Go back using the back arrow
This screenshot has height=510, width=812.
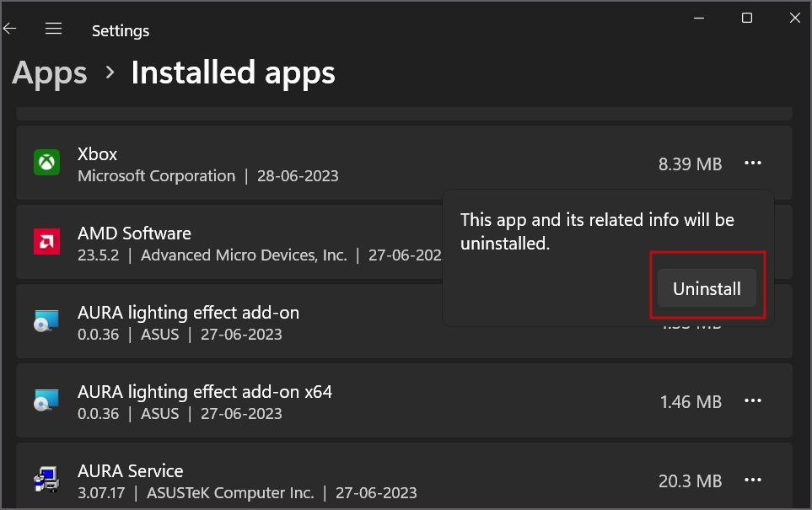[10, 30]
